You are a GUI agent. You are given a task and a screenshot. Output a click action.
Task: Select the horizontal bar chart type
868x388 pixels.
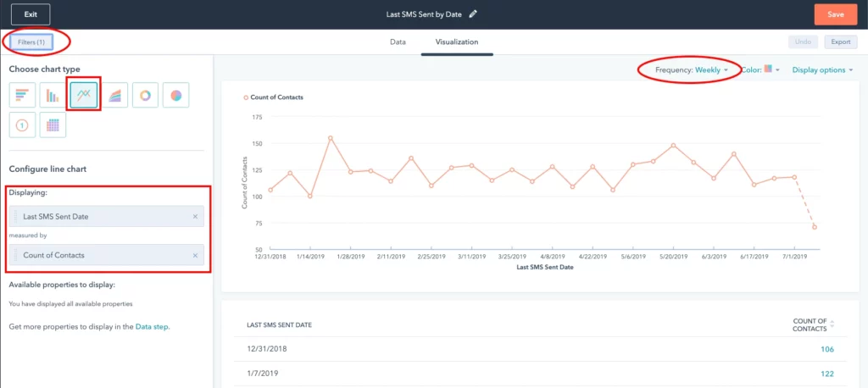pos(22,95)
